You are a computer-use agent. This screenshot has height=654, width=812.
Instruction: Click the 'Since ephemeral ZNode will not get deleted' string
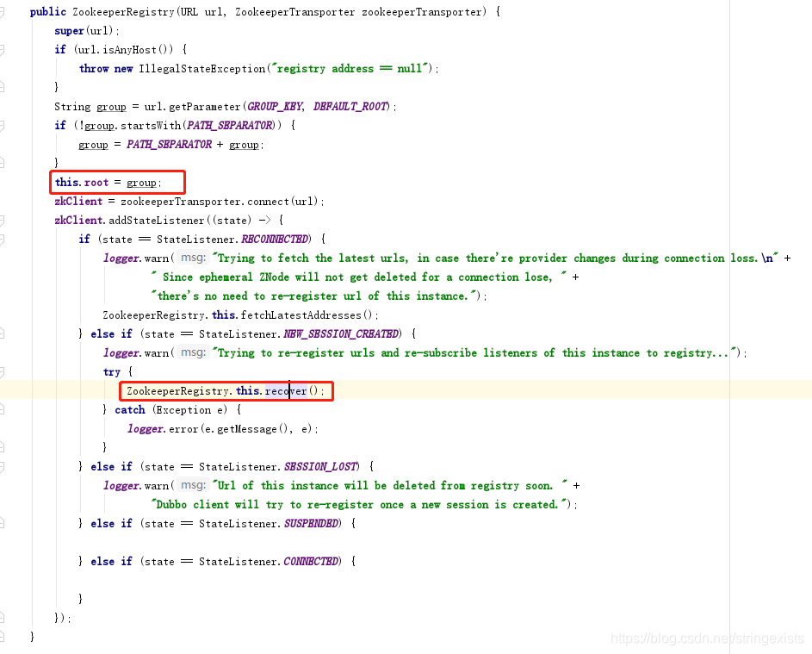(358, 277)
